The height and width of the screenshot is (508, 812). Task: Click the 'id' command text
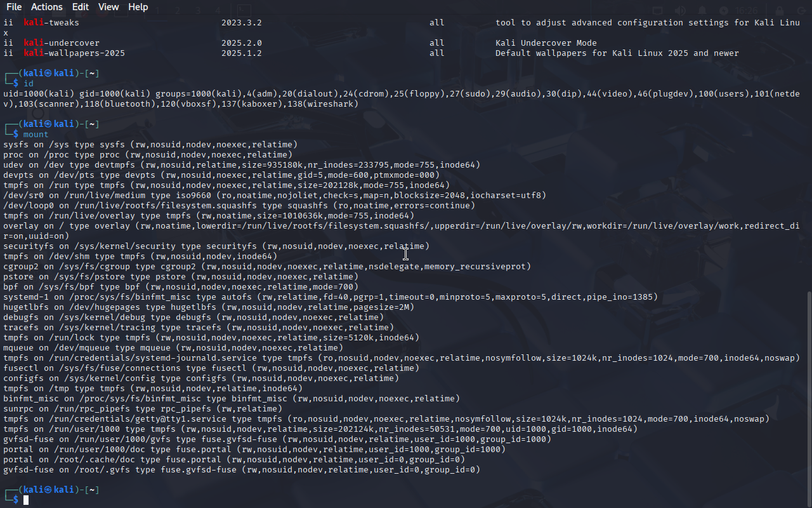point(29,83)
